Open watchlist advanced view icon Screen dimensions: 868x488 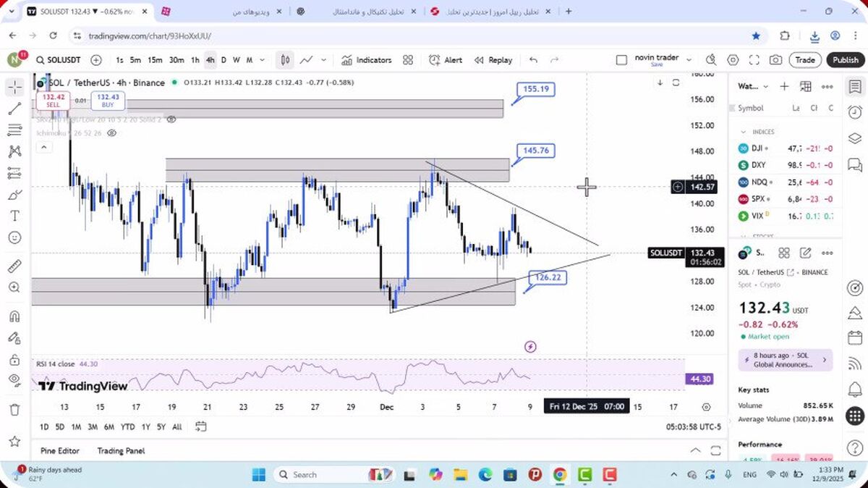click(805, 86)
